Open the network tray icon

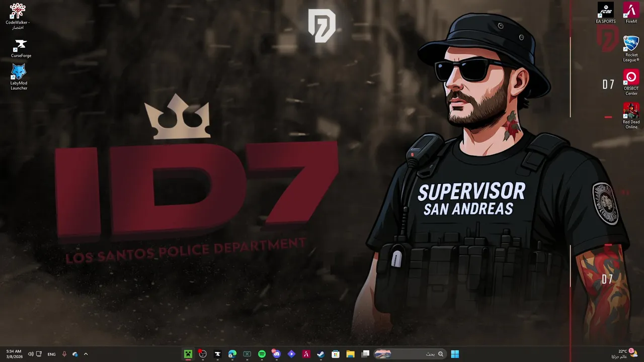[x=39, y=354]
